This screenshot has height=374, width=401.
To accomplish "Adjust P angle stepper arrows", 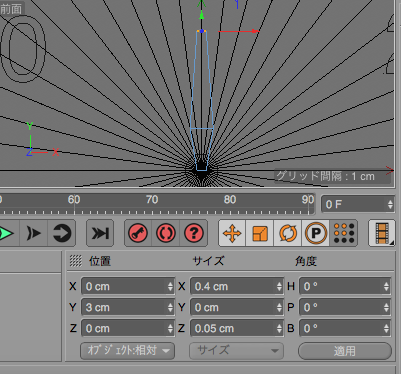I will click(386, 307).
